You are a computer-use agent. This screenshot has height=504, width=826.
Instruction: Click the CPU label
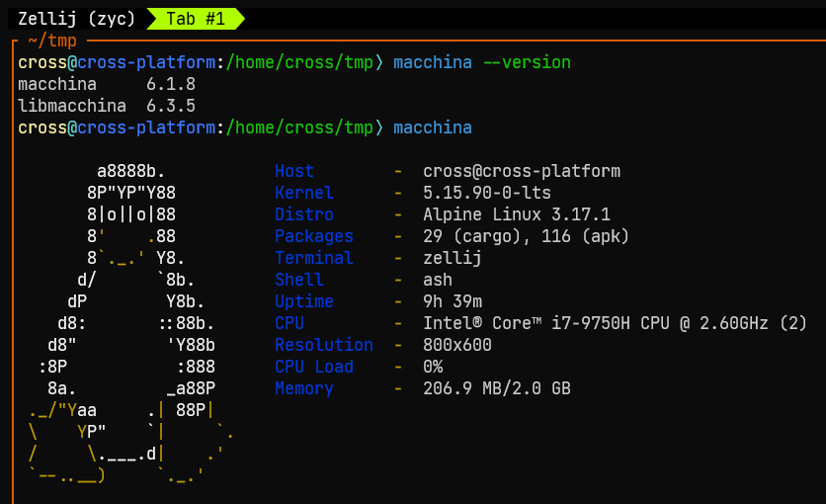pyautogui.click(x=289, y=323)
